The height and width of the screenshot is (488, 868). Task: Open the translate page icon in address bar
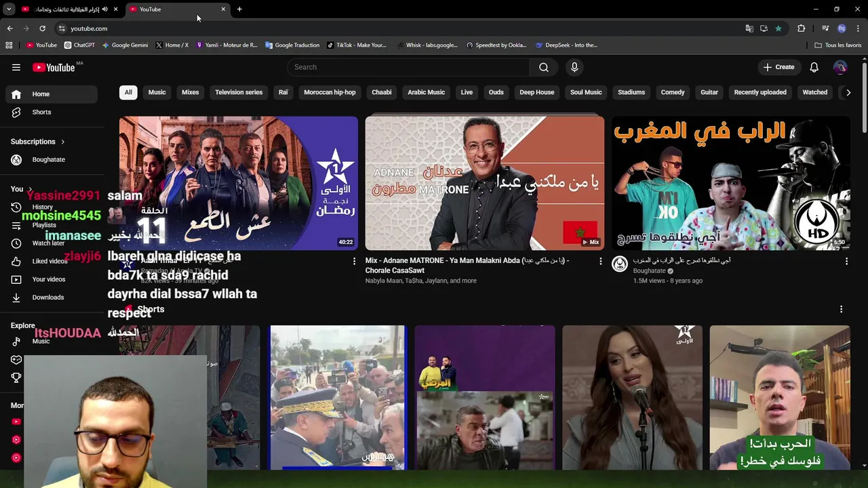pos(749,28)
